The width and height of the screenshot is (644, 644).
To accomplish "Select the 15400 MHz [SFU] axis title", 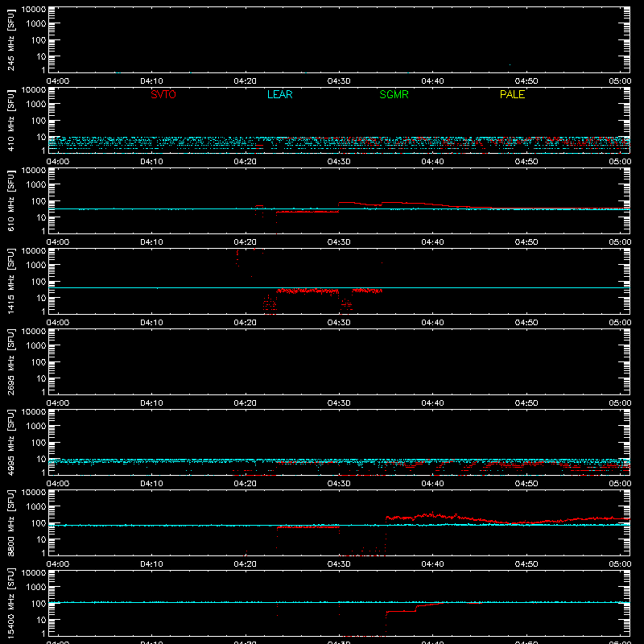I will coord(10,604).
